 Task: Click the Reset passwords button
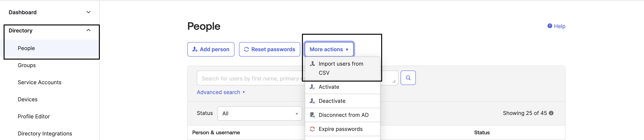[269, 49]
